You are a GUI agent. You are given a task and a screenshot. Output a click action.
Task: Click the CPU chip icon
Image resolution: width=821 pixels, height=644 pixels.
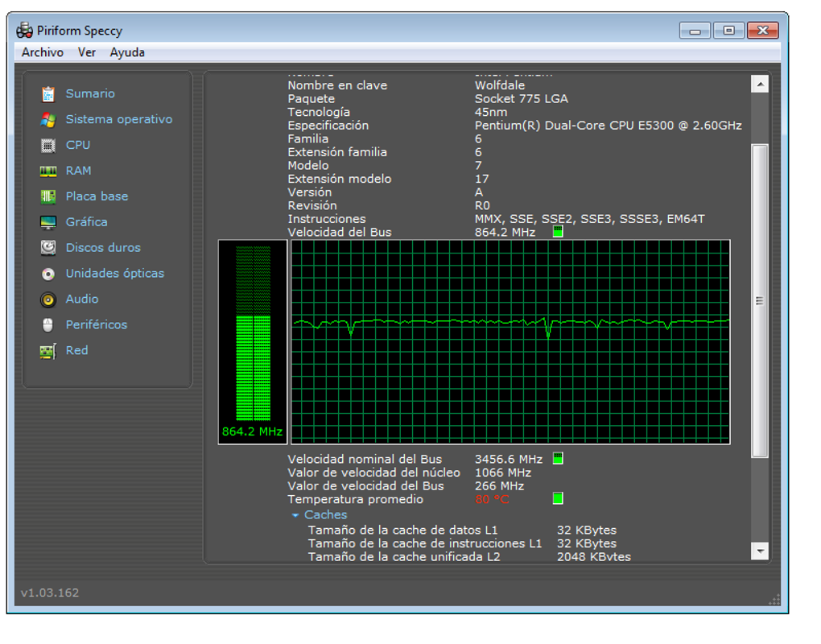coord(48,146)
